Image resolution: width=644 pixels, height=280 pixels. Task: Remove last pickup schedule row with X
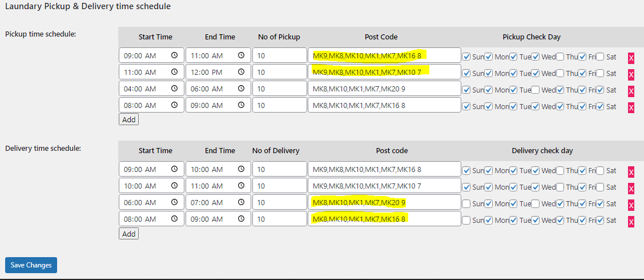tap(631, 107)
